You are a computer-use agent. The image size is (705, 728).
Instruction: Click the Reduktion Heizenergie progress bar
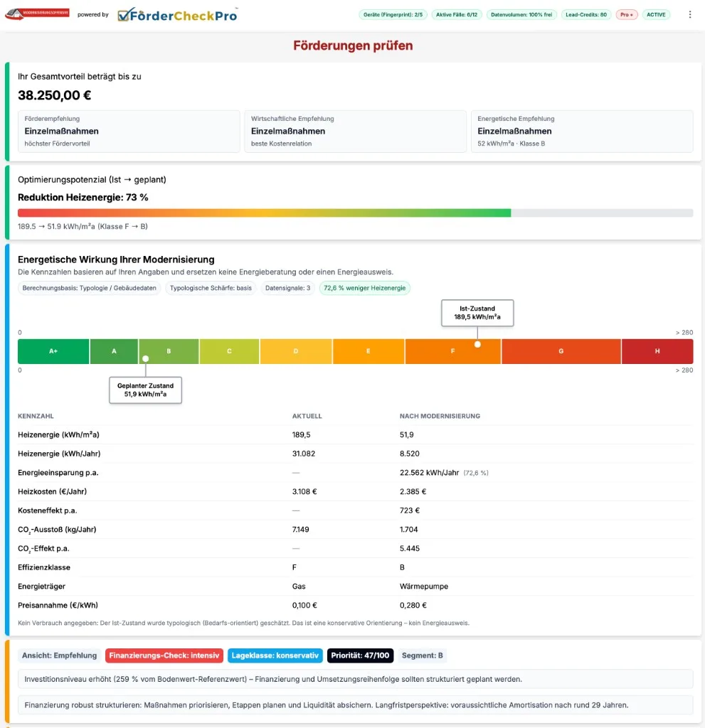coord(355,213)
